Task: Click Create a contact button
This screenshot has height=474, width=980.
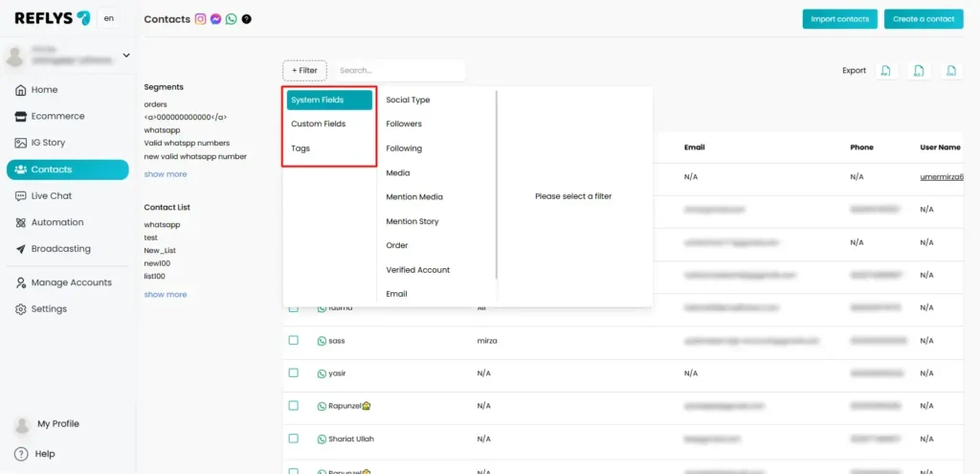Action: click(x=924, y=19)
